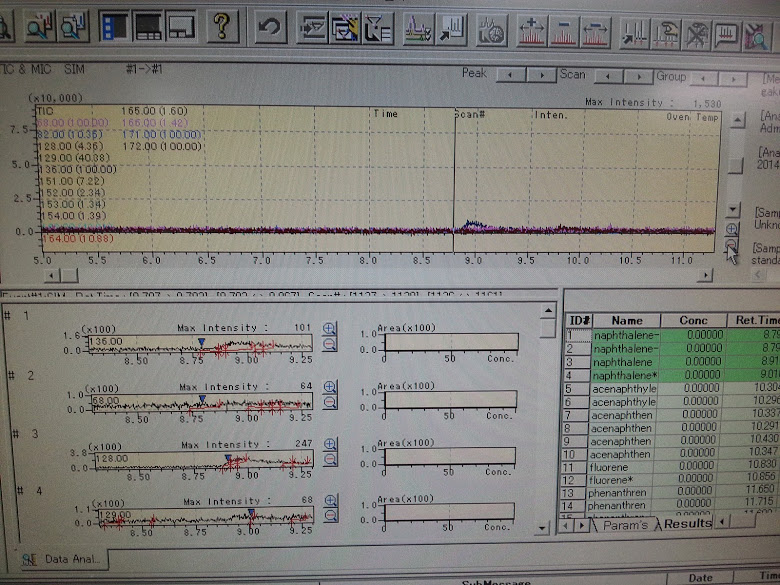Zoom out compound #4 chromatogram (129.00)
Viewport: 780px width, 585px height.
click(331, 515)
